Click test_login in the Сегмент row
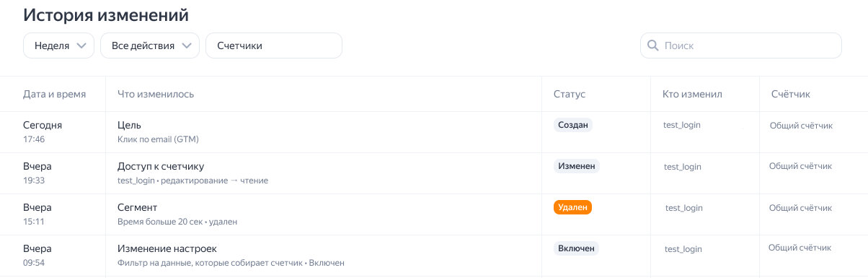 coord(683,208)
